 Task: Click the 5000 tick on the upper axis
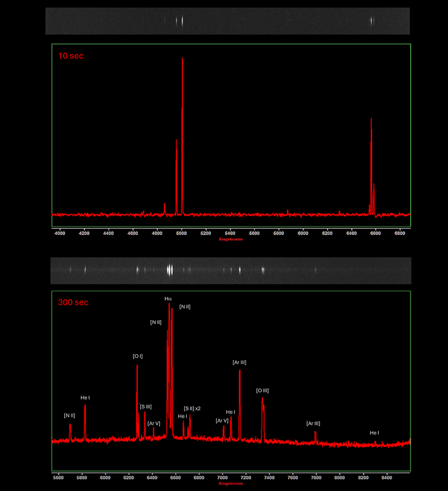pos(182,233)
